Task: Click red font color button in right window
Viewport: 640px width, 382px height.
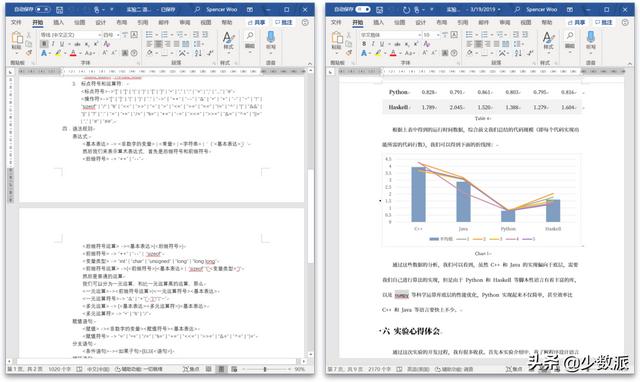Action: coord(393,53)
